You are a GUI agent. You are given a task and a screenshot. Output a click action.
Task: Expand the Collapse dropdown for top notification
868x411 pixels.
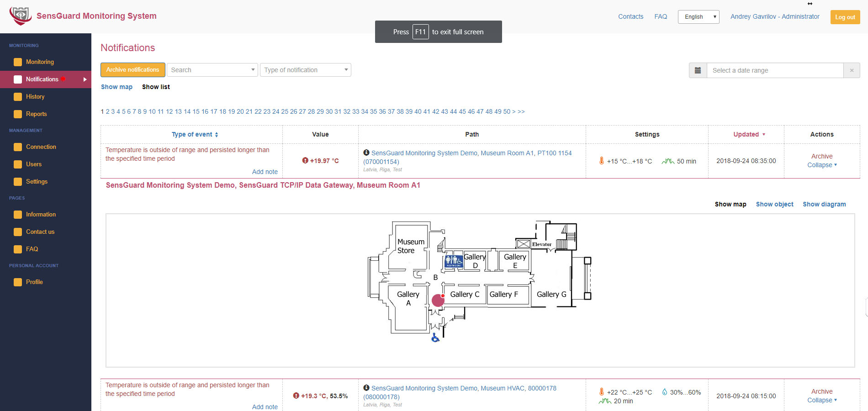[822, 165]
